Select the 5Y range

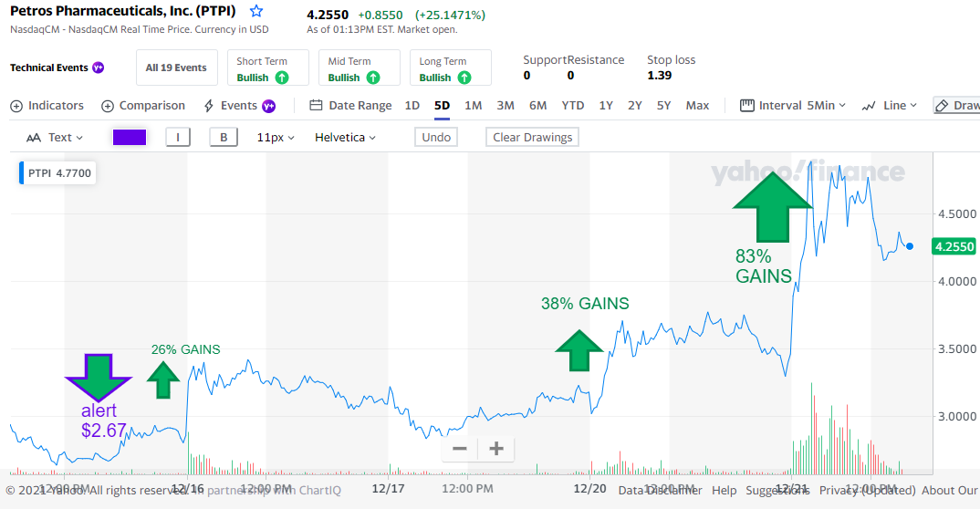click(663, 106)
